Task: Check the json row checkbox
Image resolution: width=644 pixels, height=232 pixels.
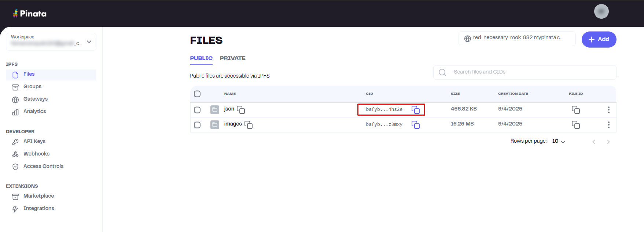Action: (x=197, y=109)
